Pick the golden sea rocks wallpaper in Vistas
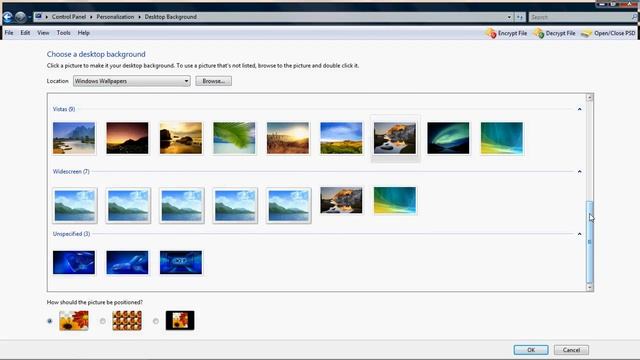Screen dimensions: 640x360 coord(181,138)
